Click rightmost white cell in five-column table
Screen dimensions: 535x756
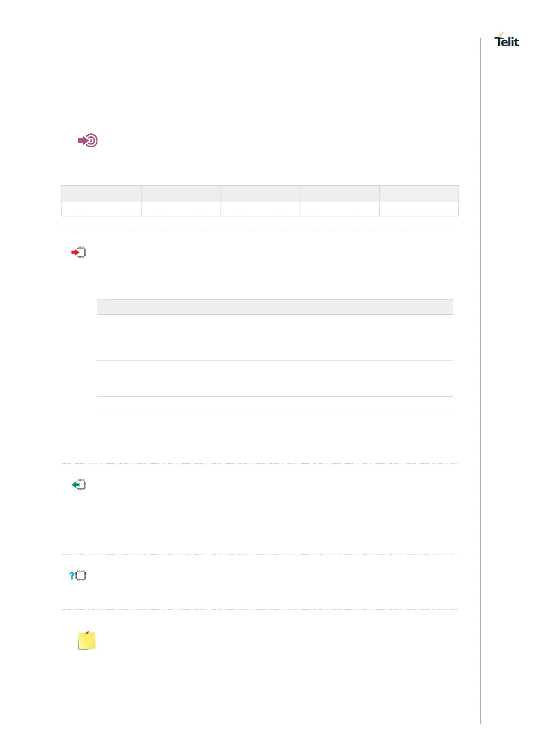click(419, 209)
